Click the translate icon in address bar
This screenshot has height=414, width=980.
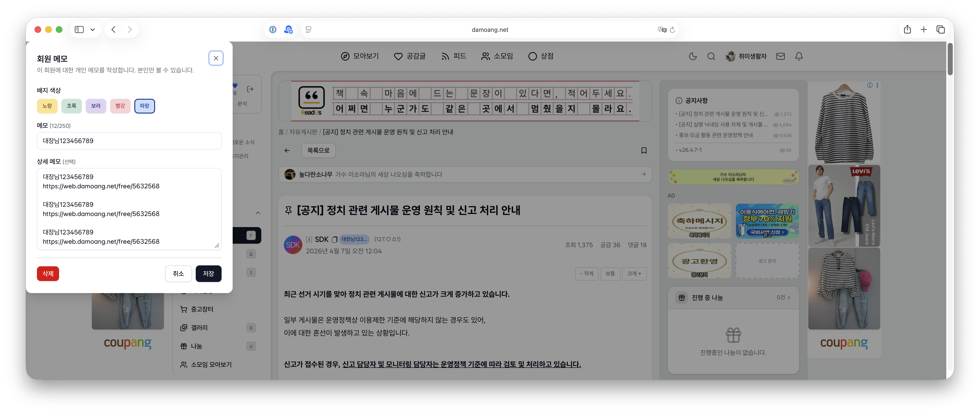pyautogui.click(x=662, y=29)
